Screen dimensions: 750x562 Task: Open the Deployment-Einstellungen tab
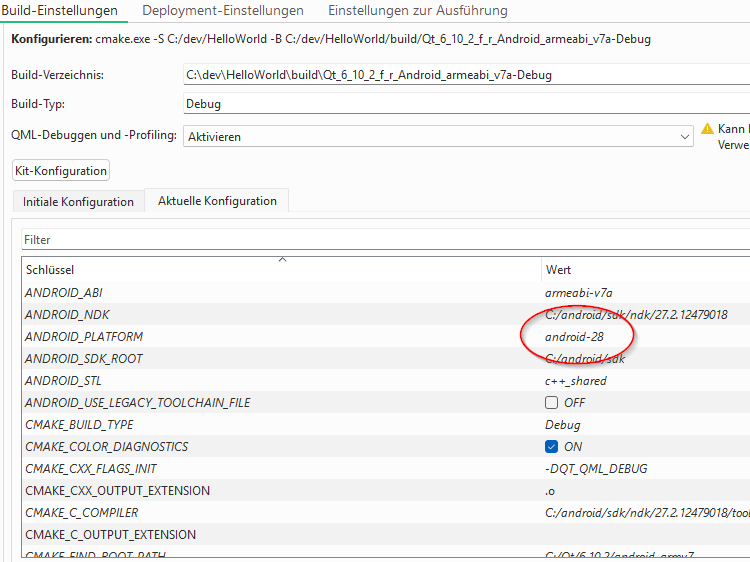(223, 11)
